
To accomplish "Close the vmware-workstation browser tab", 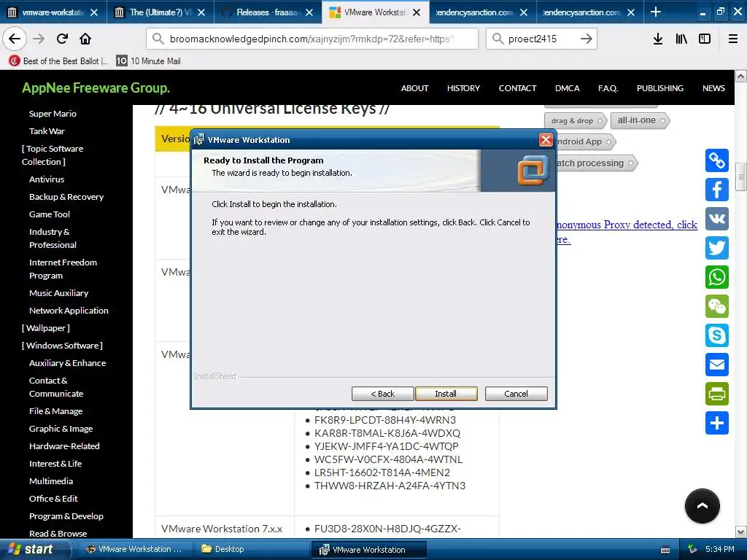I will pyautogui.click(x=94, y=12).
